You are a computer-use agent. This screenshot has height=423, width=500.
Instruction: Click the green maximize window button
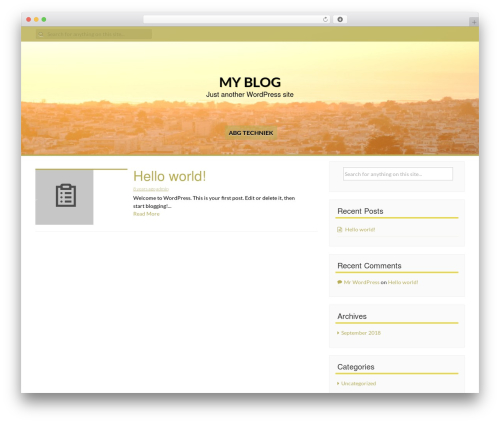pos(44,19)
